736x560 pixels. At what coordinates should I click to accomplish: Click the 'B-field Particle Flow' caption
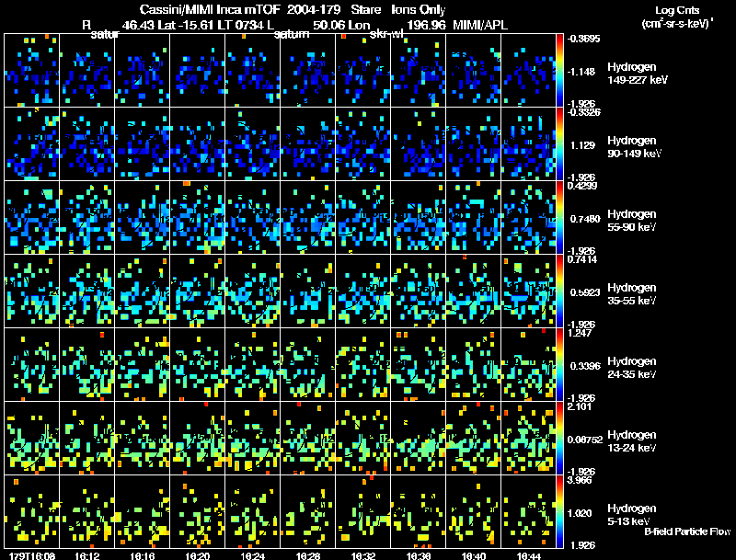687,531
